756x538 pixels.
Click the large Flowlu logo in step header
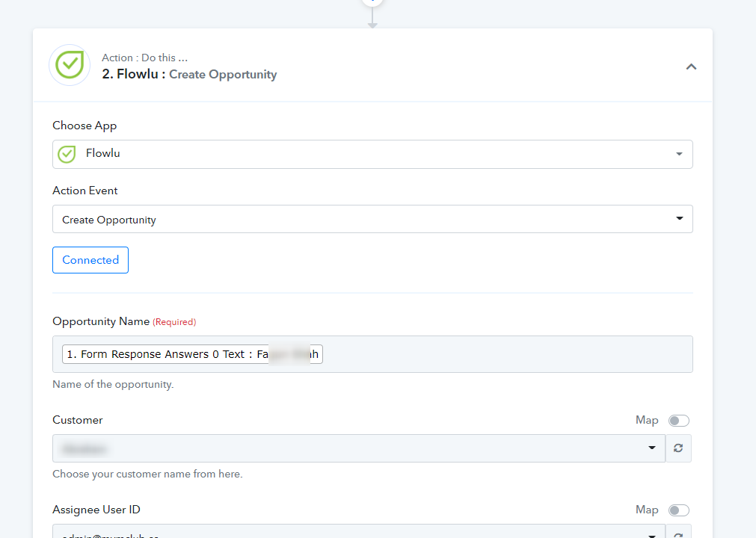pyautogui.click(x=70, y=65)
